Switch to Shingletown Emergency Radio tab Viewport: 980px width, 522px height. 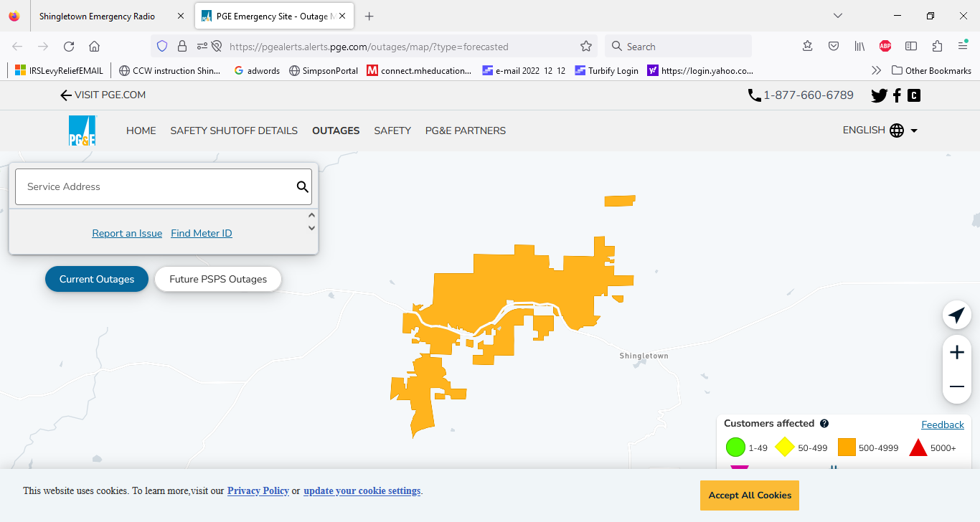[97, 16]
